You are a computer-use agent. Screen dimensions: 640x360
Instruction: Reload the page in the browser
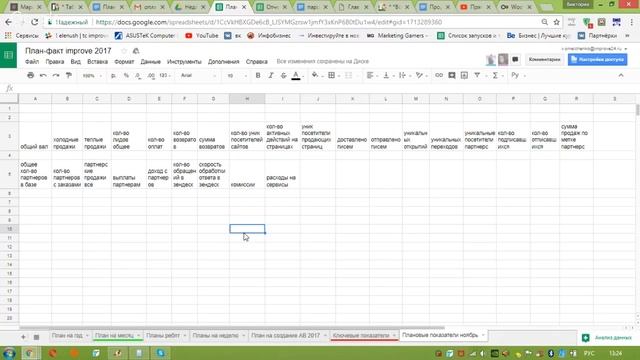coord(35,22)
